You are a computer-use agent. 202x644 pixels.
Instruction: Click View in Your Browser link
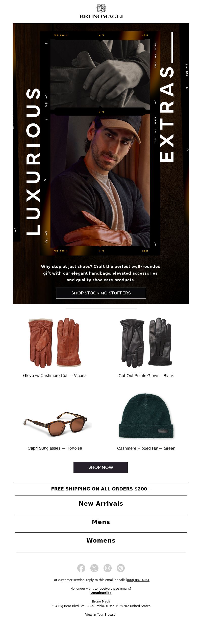click(x=101, y=614)
